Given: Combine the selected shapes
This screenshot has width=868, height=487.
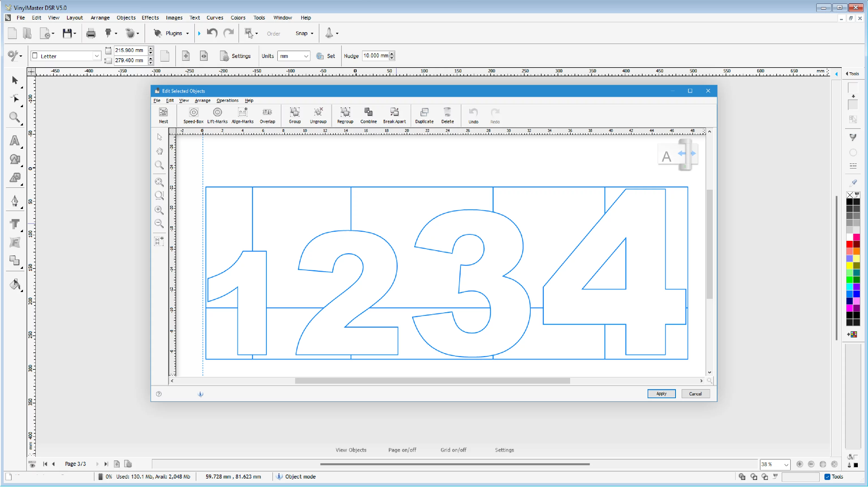Looking at the screenshot, I should tap(368, 115).
